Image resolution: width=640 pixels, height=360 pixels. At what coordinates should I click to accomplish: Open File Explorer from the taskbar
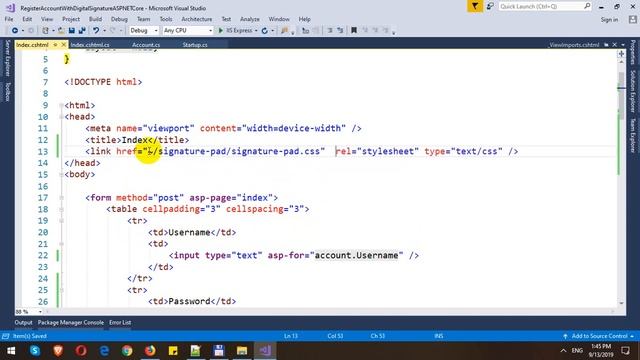[x=242, y=351]
